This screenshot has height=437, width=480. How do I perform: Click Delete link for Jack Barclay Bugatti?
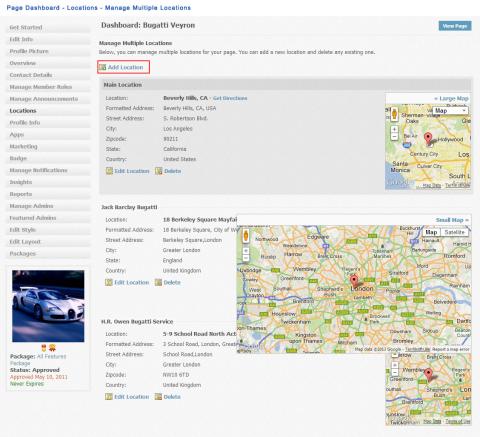[172, 282]
